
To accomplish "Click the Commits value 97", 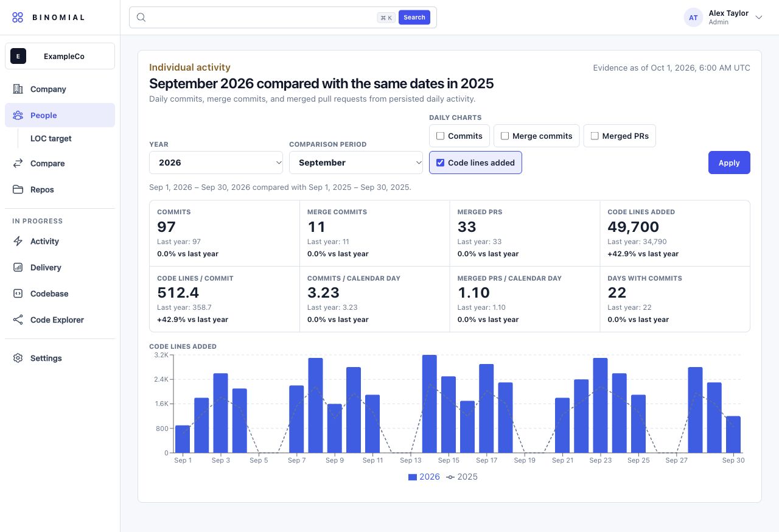I will pos(166,227).
